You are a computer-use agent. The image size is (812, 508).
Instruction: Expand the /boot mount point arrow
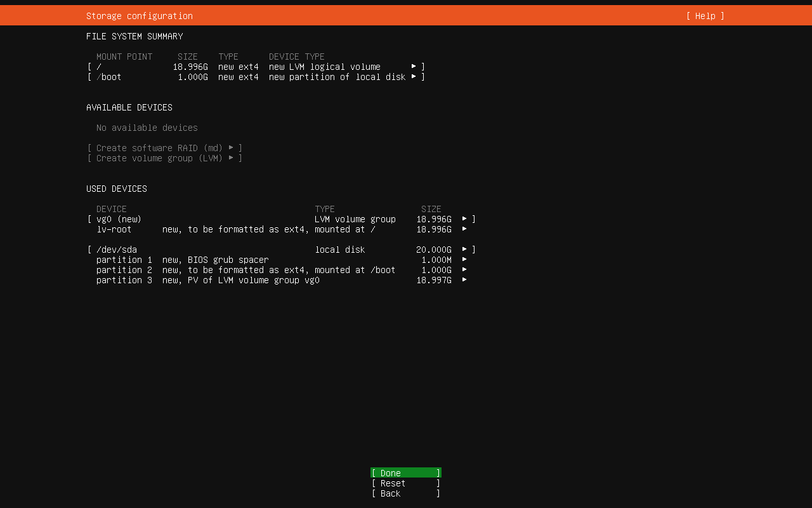pos(414,76)
